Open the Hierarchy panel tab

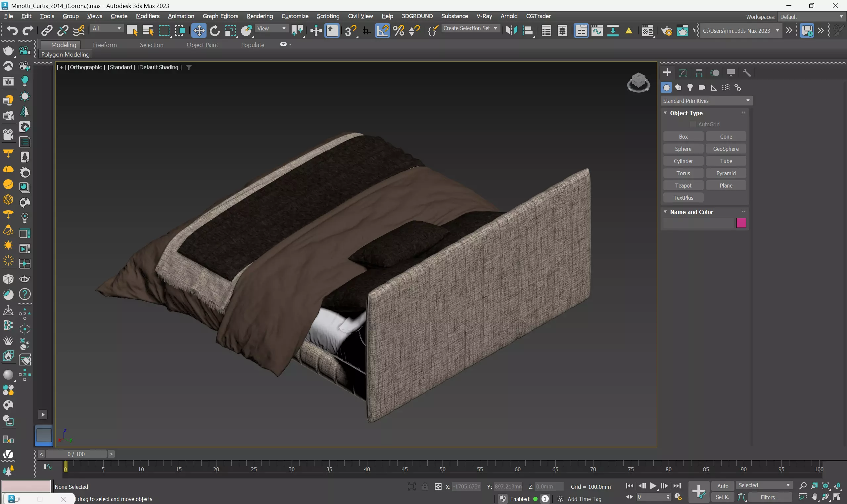[699, 73]
